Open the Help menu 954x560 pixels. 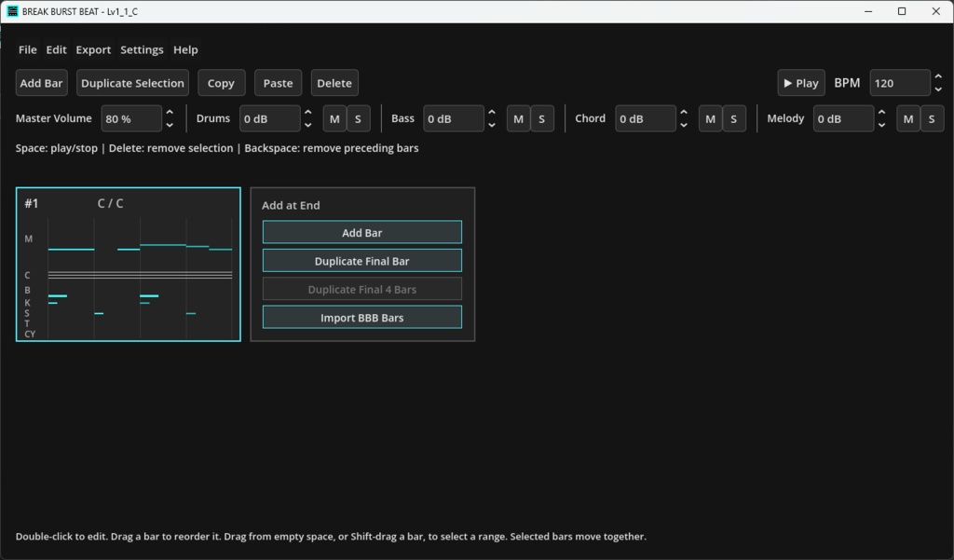pos(185,50)
